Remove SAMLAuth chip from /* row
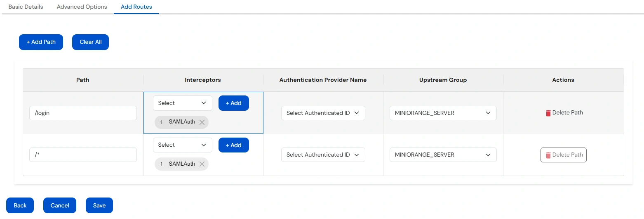Viewport: 644px width, 219px height. tap(202, 164)
